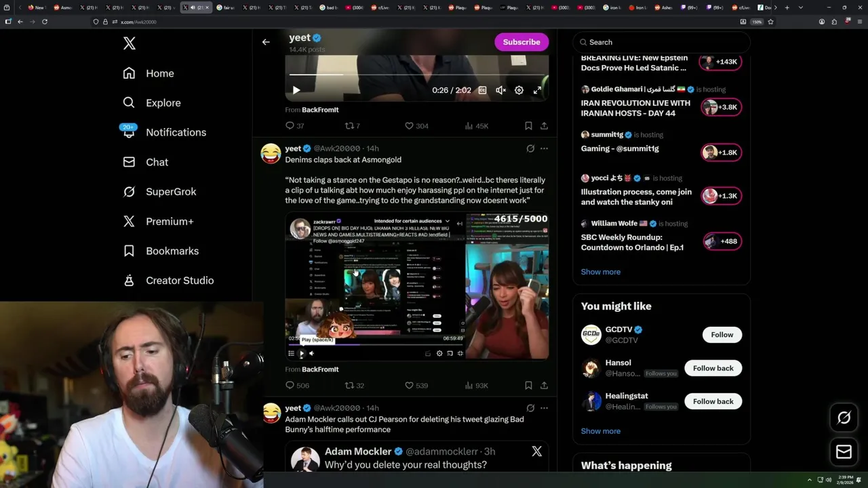This screenshot has width=868, height=488.
Task: Reply to post with 506 comments
Action: (297, 386)
